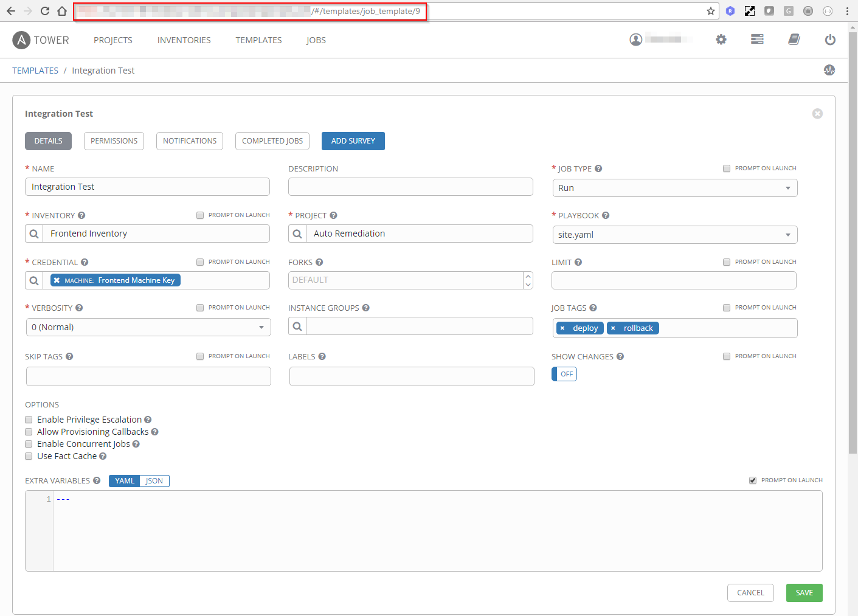Check Enable Concurrent Jobs
This screenshot has height=616, width=858.
point(29,444)
